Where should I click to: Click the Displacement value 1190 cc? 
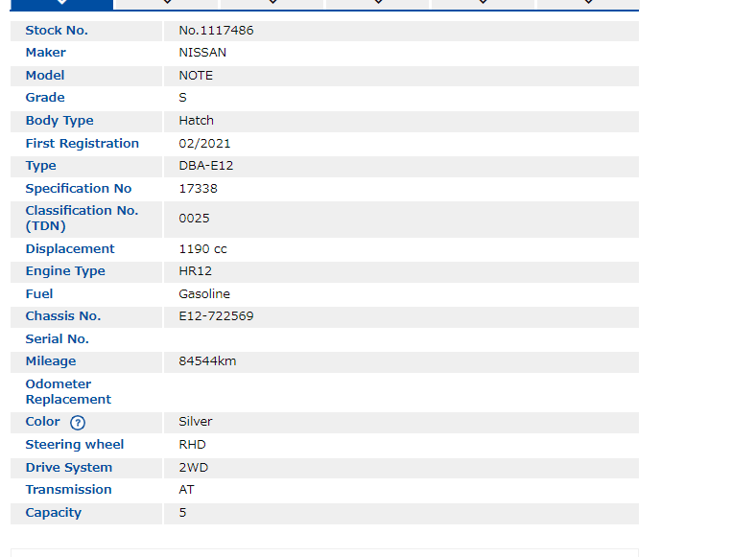click(x=202, y=249)
